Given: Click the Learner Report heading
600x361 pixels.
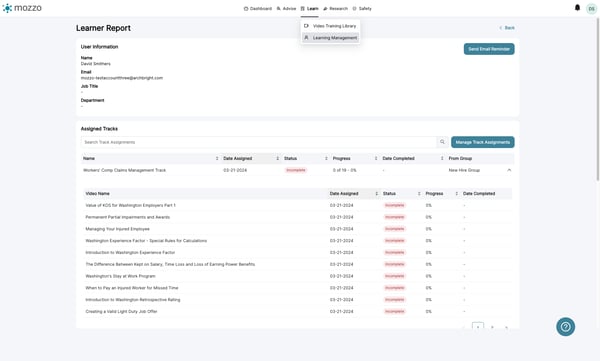Looking at the screenshot, I should pyautogui.click(x=103, y=28).
